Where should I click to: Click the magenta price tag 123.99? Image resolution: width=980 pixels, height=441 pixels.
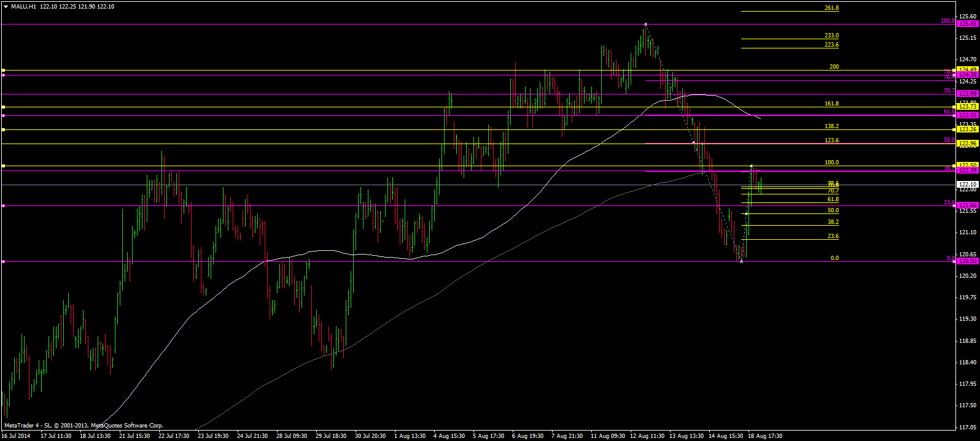click(x=967, y=94)
